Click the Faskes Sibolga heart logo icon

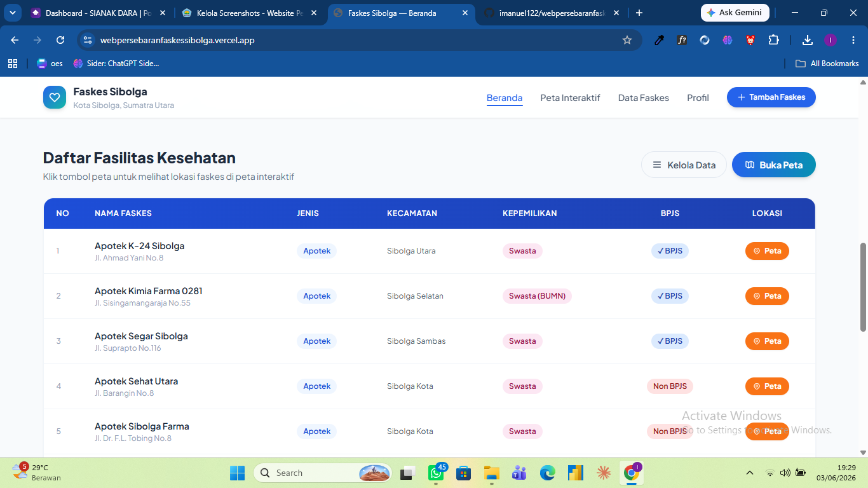[55, 97]
